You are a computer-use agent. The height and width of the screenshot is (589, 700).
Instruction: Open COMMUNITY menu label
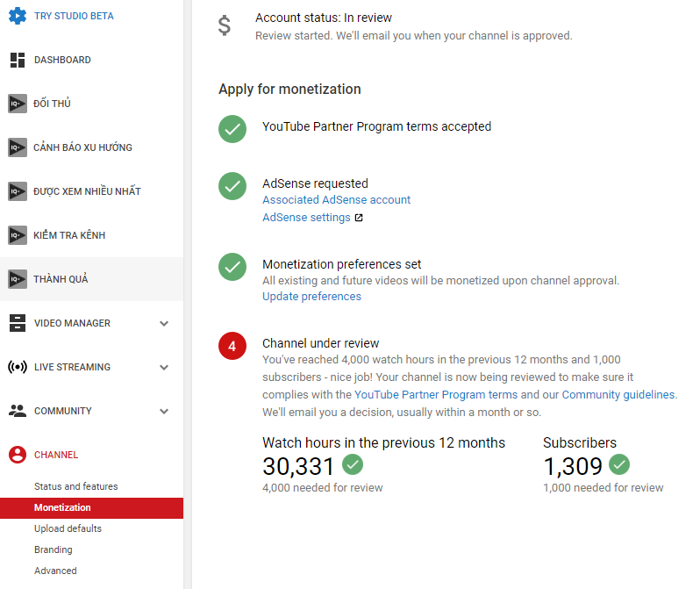tap(63, 411)
